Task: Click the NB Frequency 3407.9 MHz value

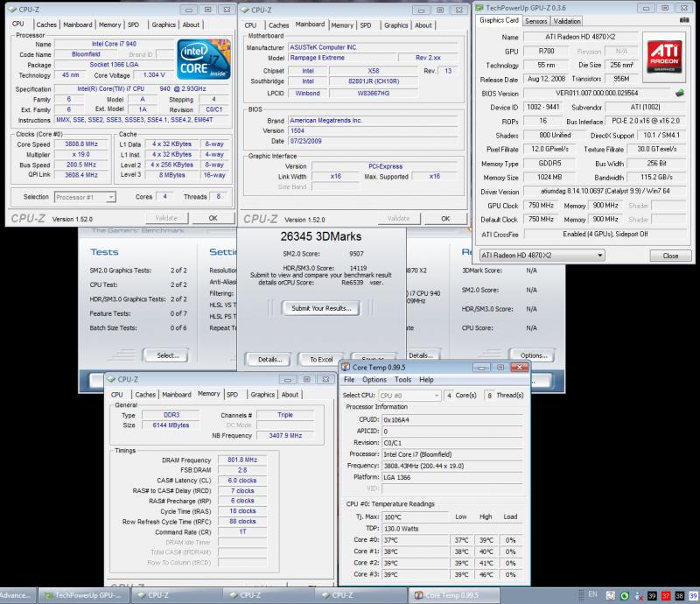Action: pos(285,436)
